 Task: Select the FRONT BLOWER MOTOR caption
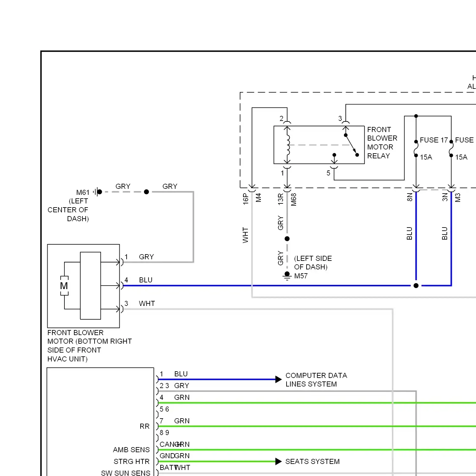pyautogui.click(x=89, y=346)
